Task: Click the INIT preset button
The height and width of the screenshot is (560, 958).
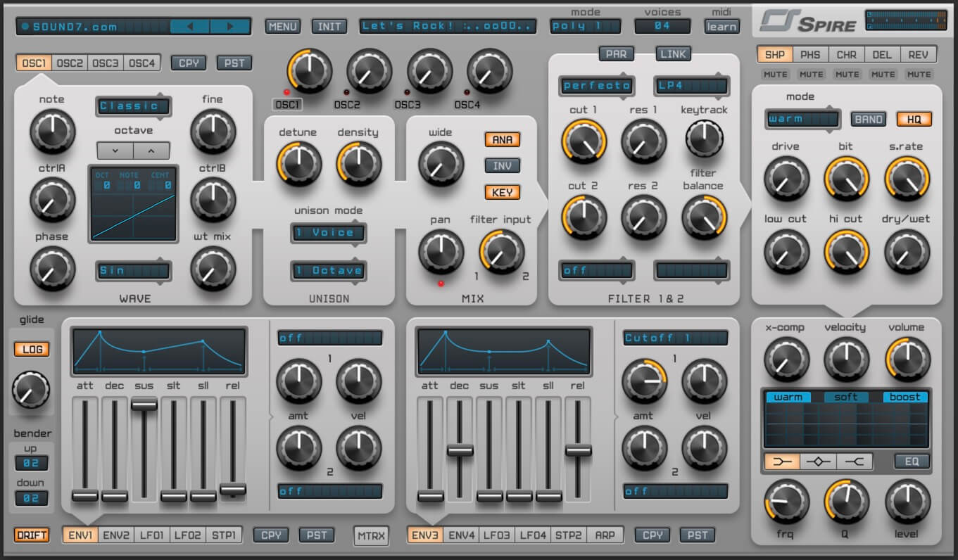Action: click(x=329, y=27)
